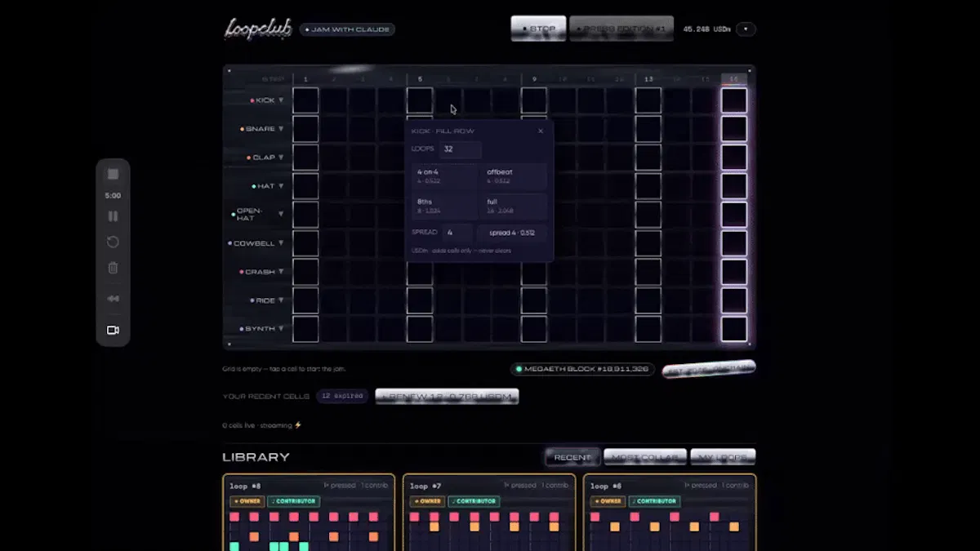Switch to the RECENT library tab
The width and height of the screenshot is (980, 551).
572,457
